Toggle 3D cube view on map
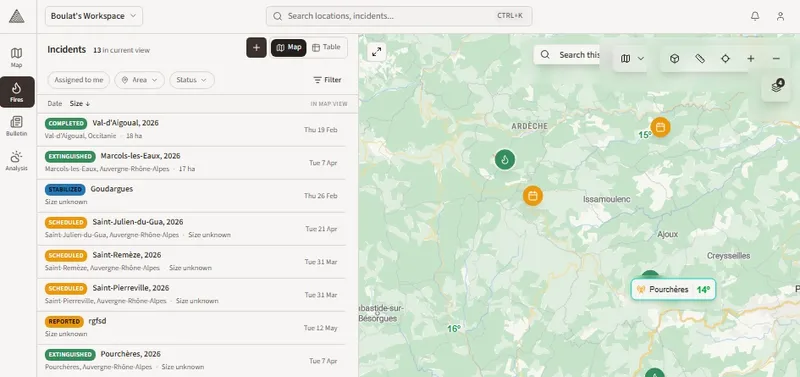The width and height of the screenshot is (800, 377). tap(674, 59)
